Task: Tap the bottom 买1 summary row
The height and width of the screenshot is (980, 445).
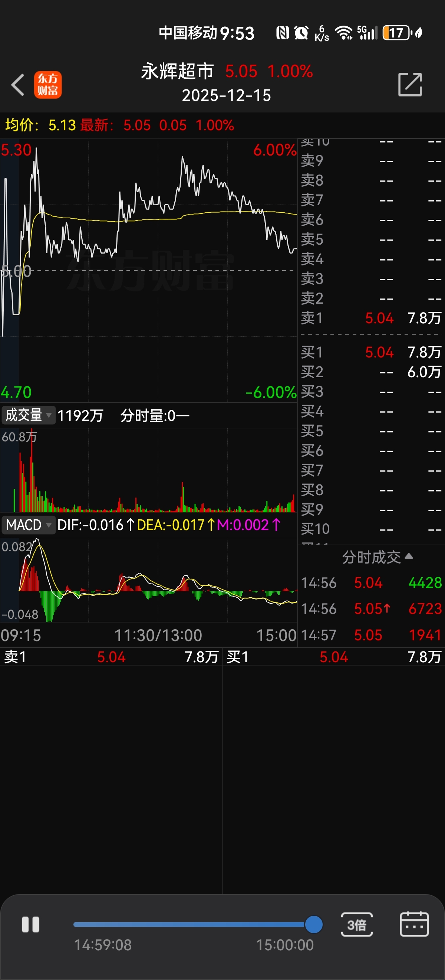Action: (334, 657)
